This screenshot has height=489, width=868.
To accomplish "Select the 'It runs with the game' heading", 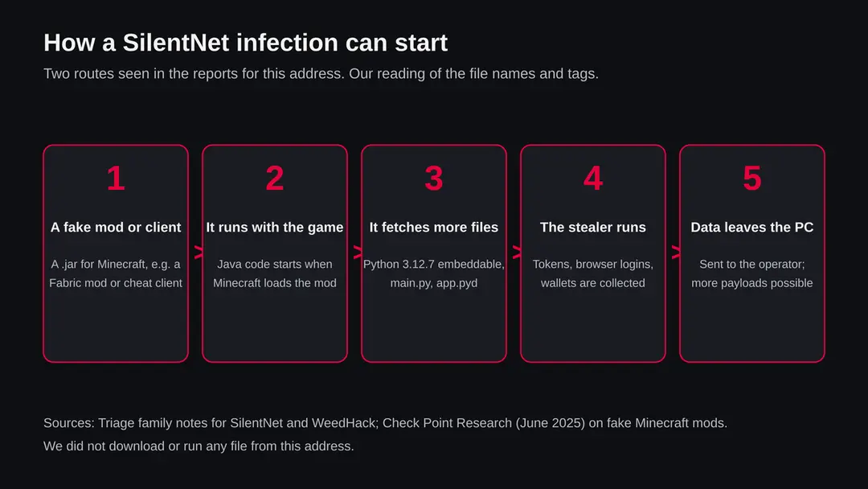I will click(275, 228).
